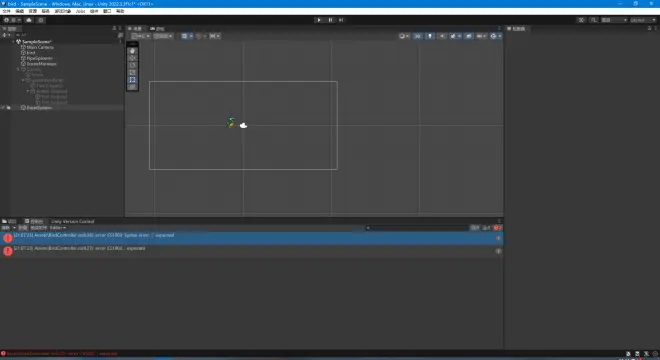Open the Jobs menu in the menu bar
660x360 pixels.
(80, 11)
